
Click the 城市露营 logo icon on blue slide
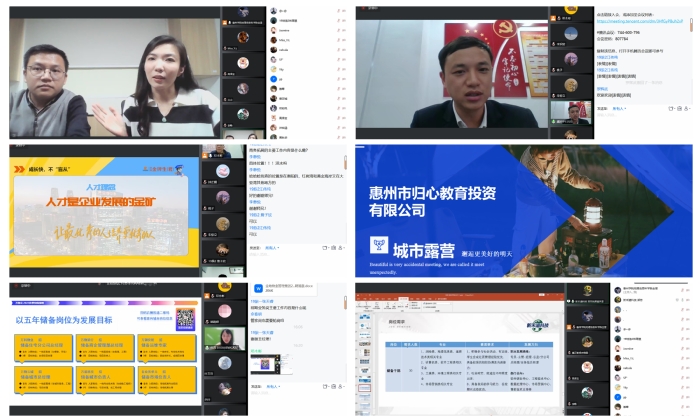[380, 244]
